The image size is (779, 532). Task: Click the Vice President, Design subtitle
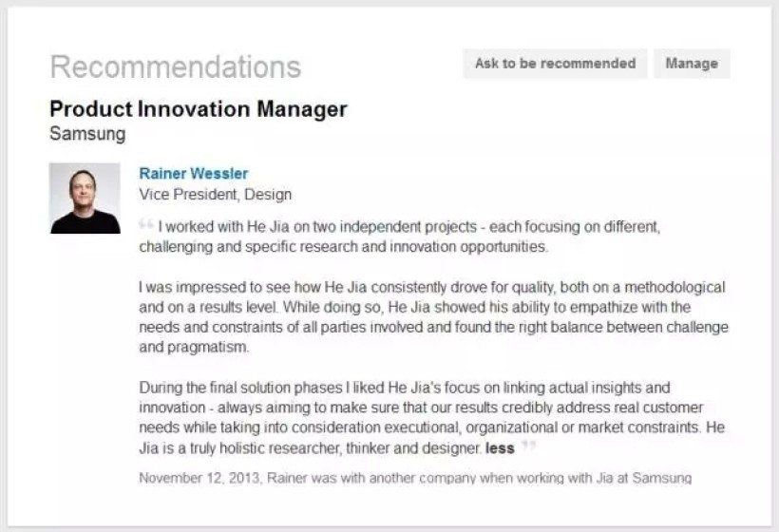[x=216, y=195]
